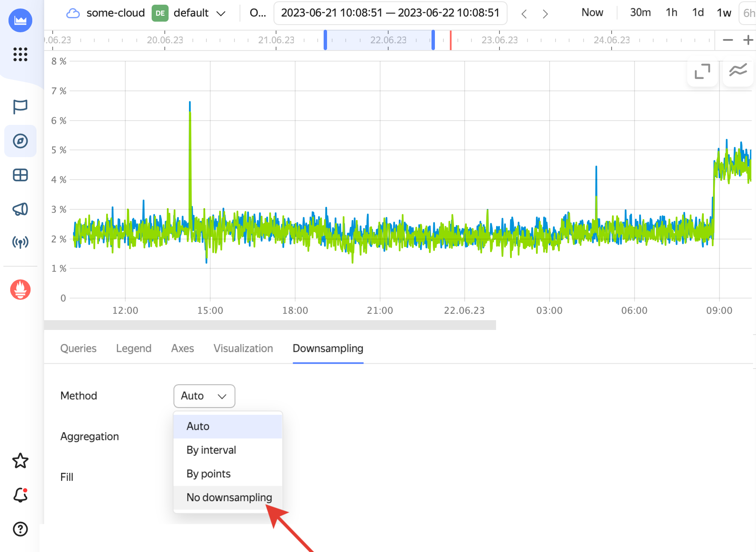Open the all services grid icon
The image size is (756, 552).
click(20, 54)
